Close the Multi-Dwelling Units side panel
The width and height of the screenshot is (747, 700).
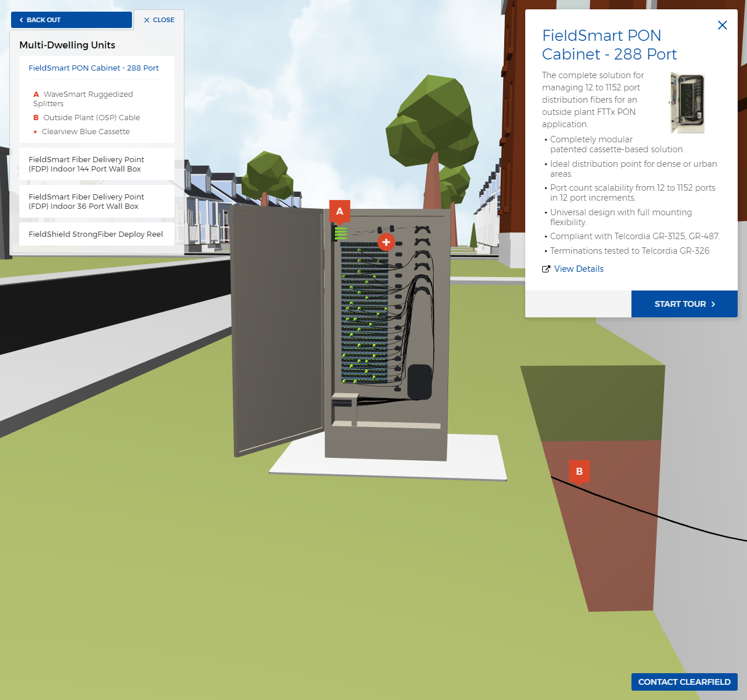[159, 20]
